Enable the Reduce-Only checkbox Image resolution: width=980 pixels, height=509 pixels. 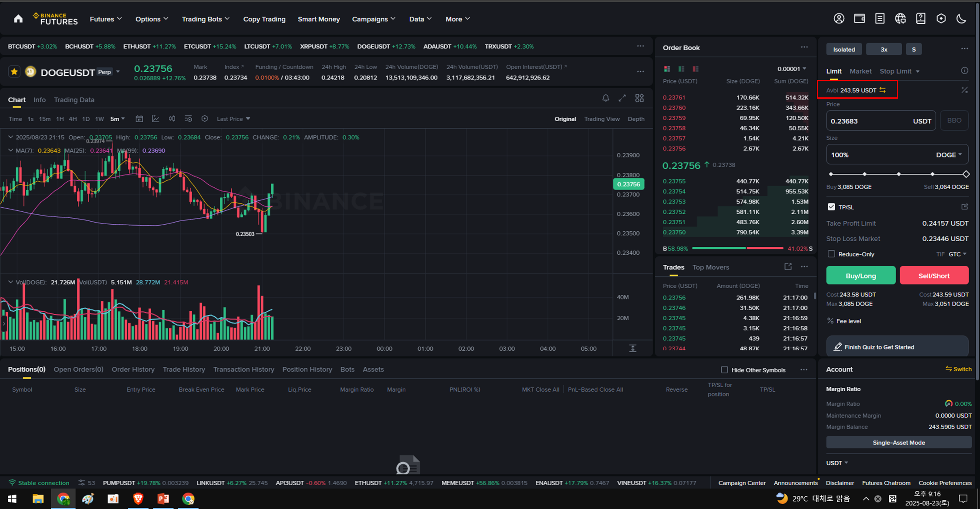[x=831, y=254]
